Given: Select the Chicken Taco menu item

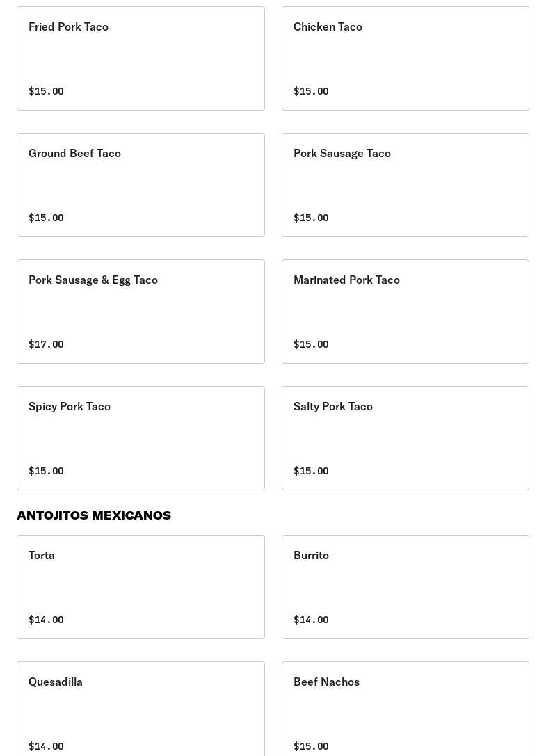Looking at the screenshot, I should [406, 58].
